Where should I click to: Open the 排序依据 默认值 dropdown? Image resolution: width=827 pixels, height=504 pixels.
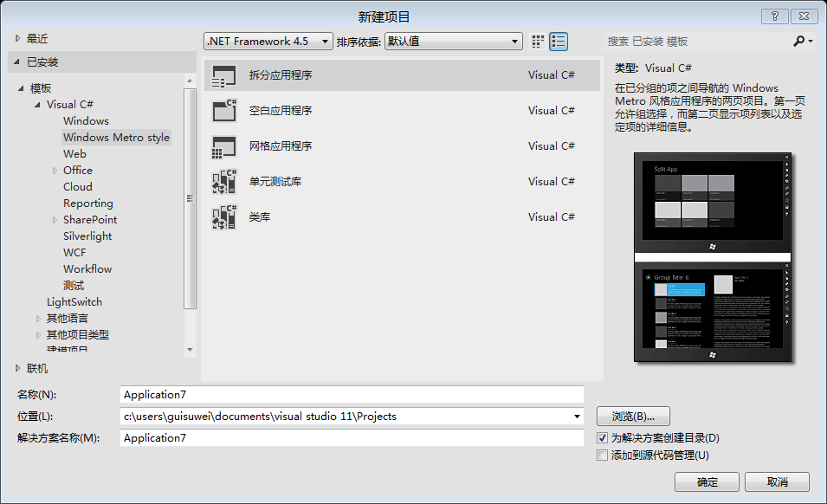click(x=454, y=41)
